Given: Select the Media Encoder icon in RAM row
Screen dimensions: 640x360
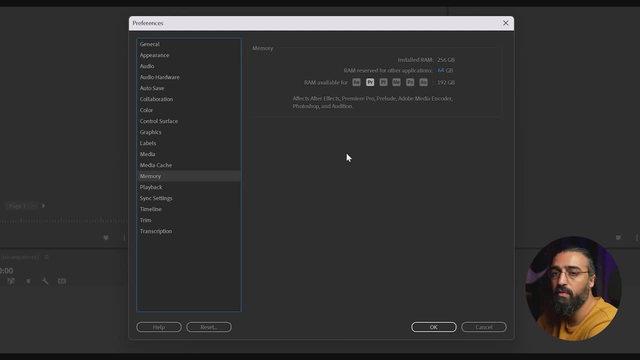Looking at the screenshot, I should coord(396,82).
